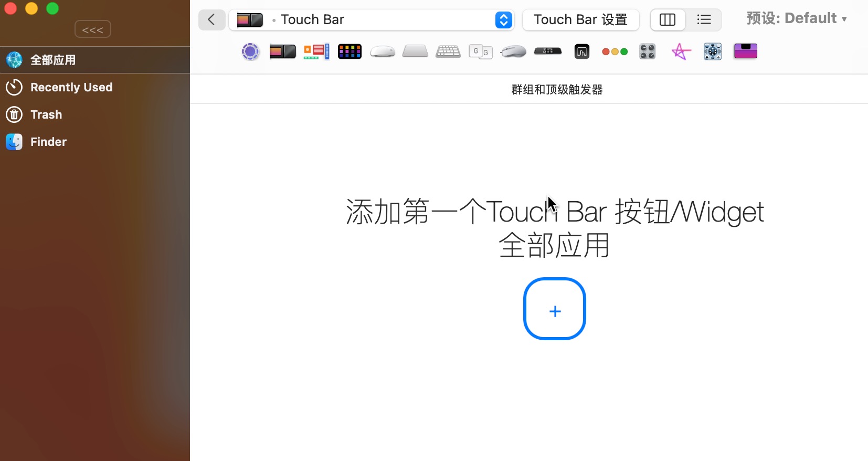
Task: Switch to column view layout
Action: (668, 20)
